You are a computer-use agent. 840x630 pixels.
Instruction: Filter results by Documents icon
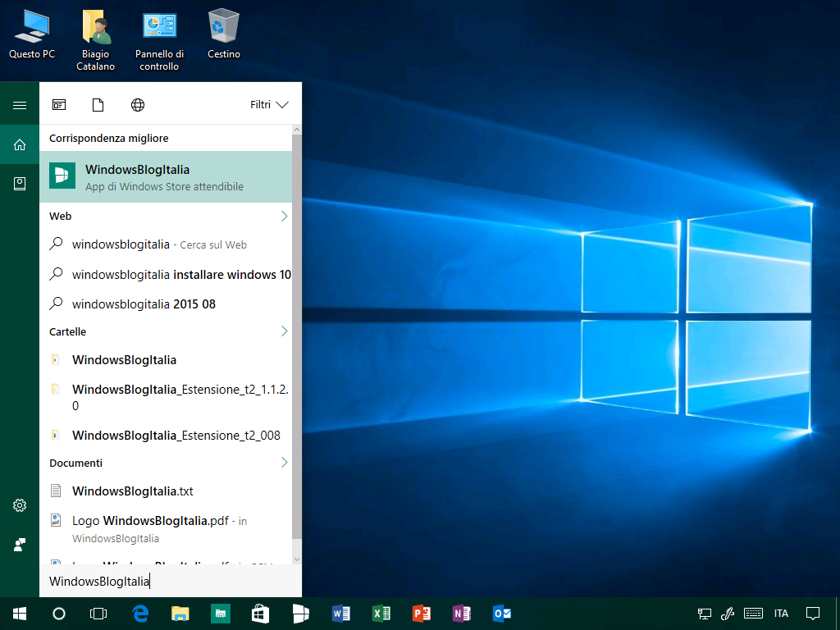[x=98, y=105]
